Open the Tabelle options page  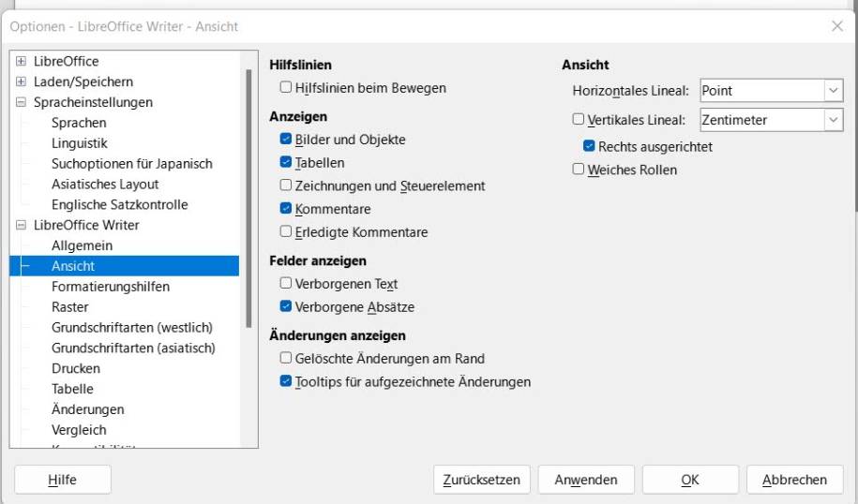(72, 389)
